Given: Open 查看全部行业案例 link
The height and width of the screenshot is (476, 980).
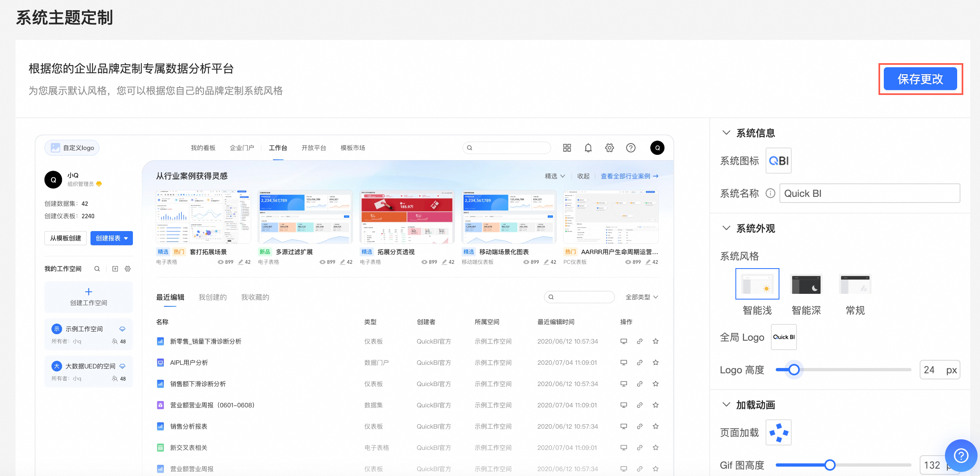Looking at the screenshot, I should (x=629, y=176).
